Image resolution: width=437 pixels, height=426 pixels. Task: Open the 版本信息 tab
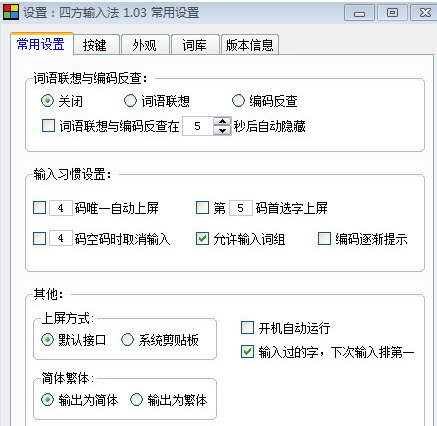pyautogui.click(x=249, y=45)
